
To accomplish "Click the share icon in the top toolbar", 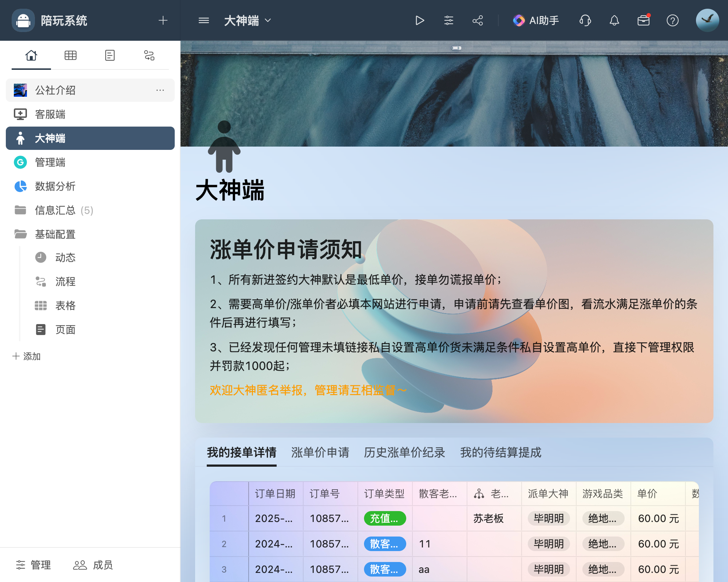I will [478, 20].
